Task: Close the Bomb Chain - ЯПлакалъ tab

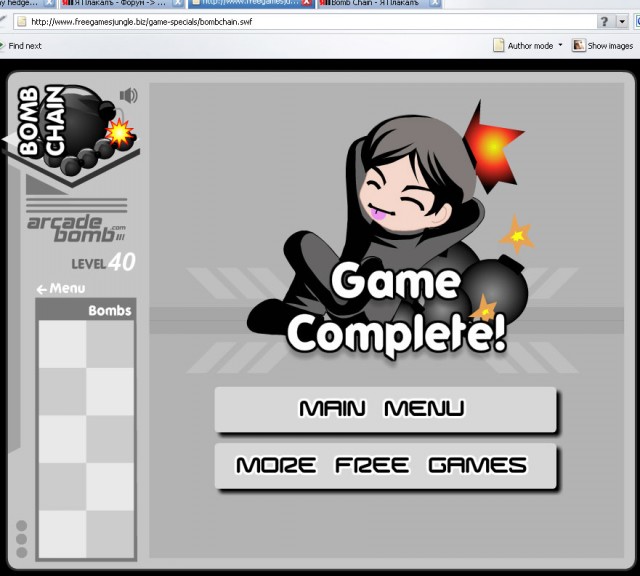Action: tap(436, 3)
